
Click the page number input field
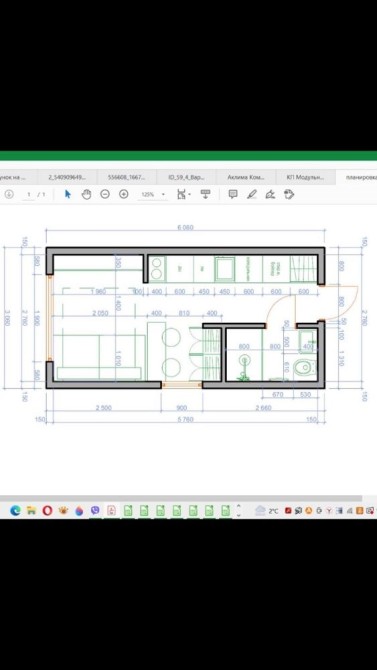click(x=29, y=194)
